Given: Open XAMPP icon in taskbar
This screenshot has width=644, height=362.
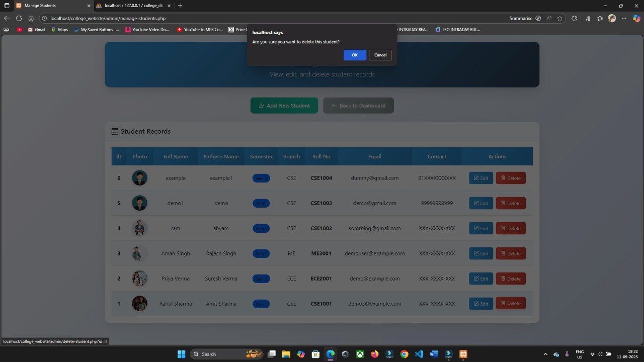Looking at the screenshot, I should [x=463, y=354].
